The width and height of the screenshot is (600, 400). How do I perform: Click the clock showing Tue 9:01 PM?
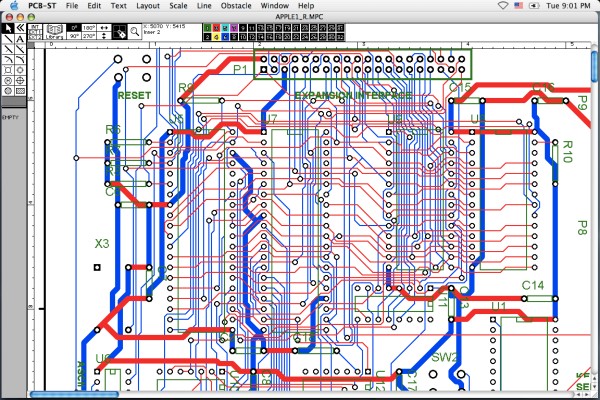[568, 5]
